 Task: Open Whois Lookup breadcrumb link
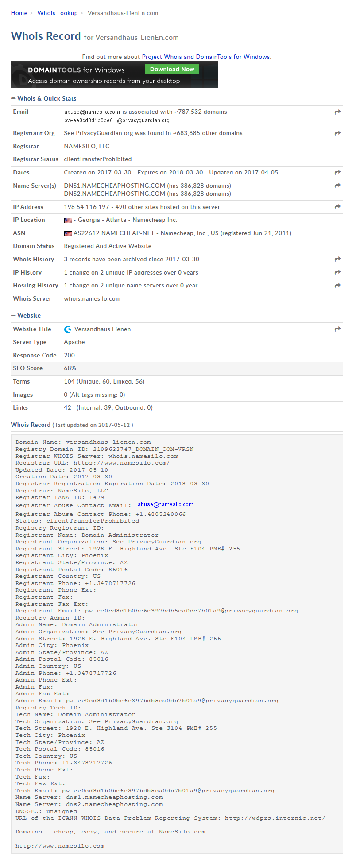tap(58, 13)
